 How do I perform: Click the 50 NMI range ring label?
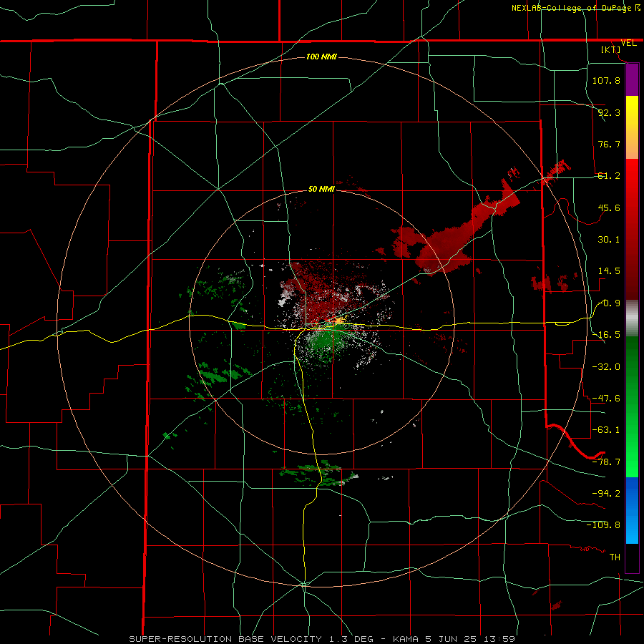(321, 189)
